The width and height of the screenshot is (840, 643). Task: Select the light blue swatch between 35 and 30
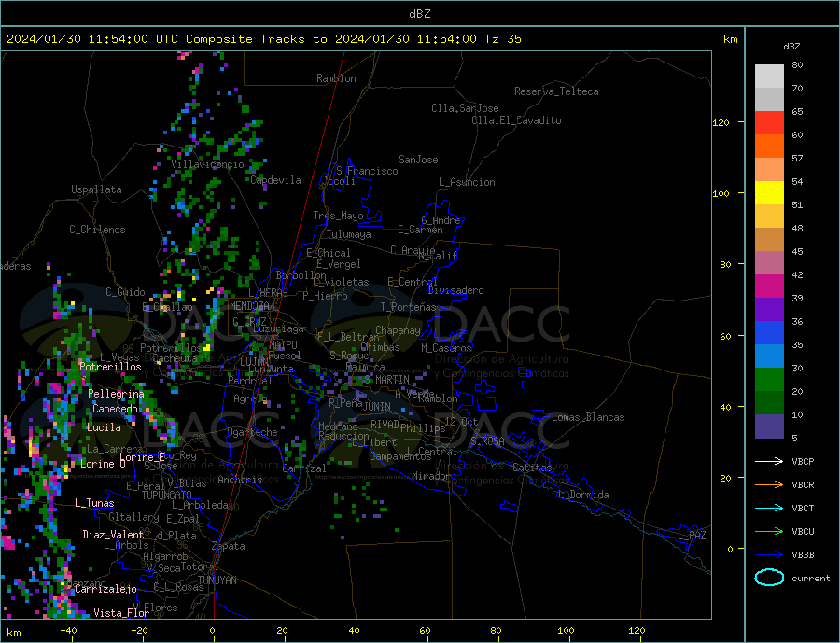[x=769, y=356]
